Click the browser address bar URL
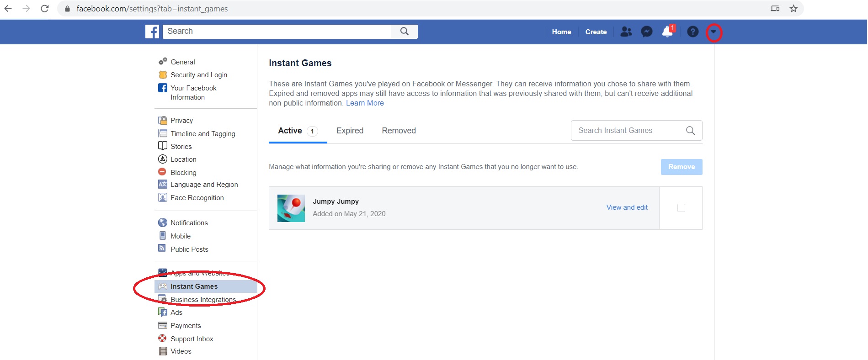 (152, 9)
